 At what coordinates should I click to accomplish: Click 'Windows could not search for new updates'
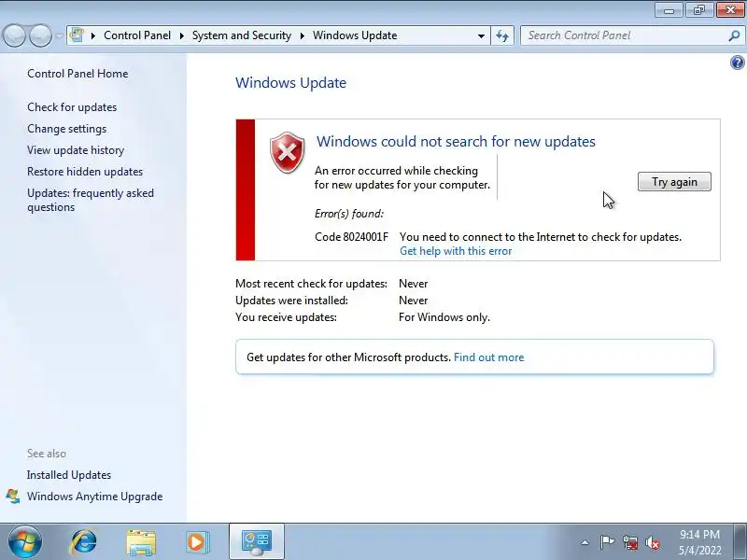[x=456, y=142]
